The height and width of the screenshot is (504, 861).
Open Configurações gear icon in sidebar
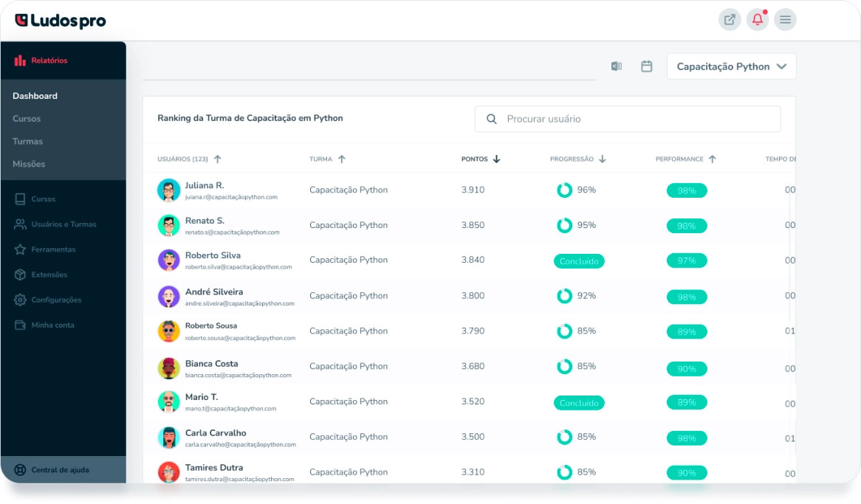pyautogui.click(x=20, y=300)
